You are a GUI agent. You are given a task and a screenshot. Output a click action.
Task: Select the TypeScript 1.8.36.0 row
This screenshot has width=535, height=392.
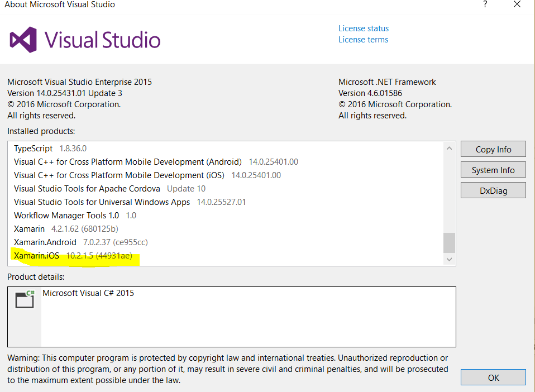click(225, 149)
